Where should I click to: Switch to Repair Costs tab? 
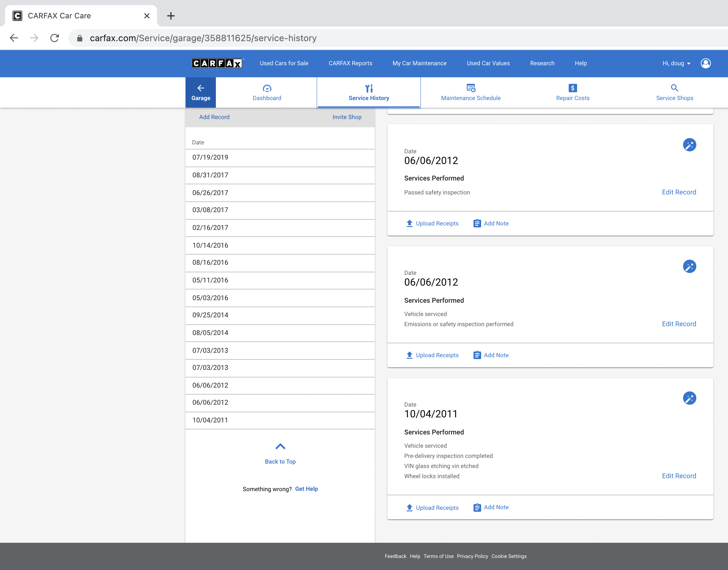(573, 92)
